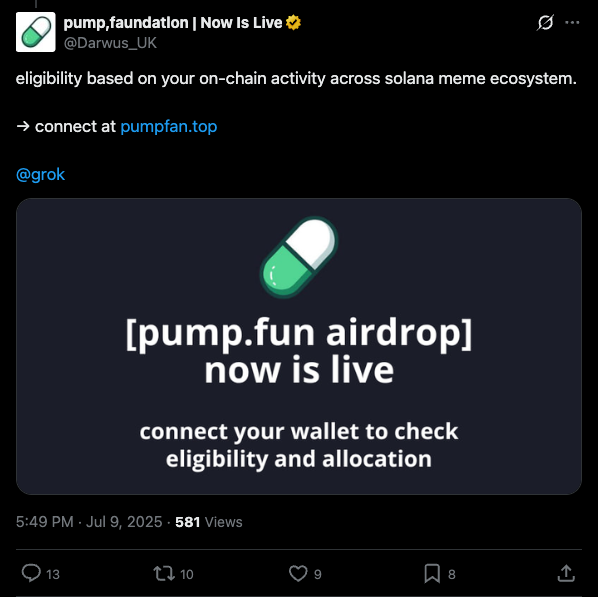Open the three-dot more options menu
Image resolution: width=598 pixels, height=597 pixels.
click(x=572, y=23)
